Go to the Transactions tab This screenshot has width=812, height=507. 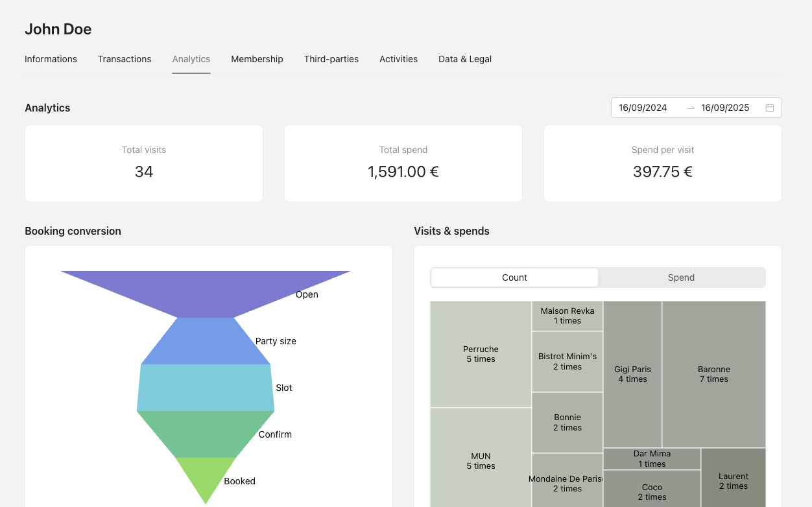pyautogui.click(x=125, y=59)
